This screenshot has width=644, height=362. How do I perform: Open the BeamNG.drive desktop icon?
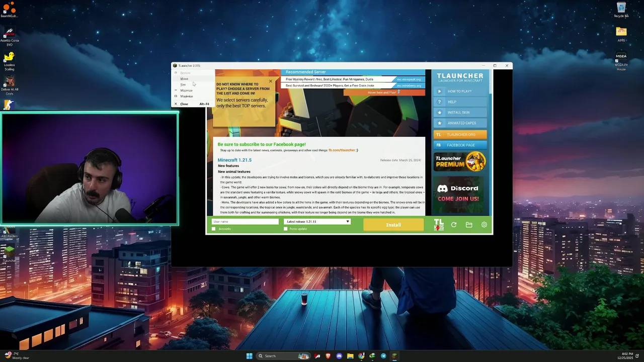[9, 10]
